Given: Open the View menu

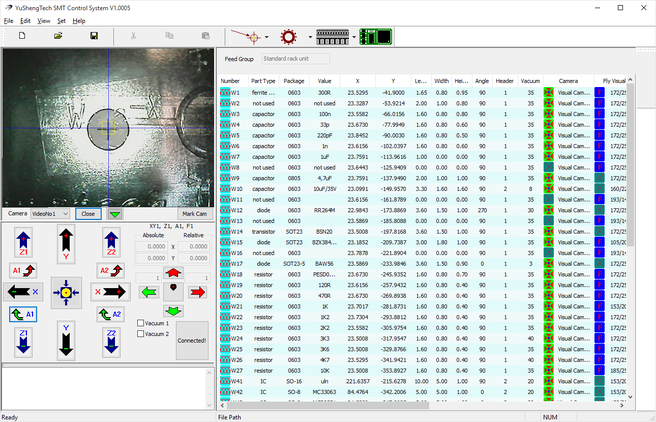Looking at the screenshot, I should click(x=44, y=20).
